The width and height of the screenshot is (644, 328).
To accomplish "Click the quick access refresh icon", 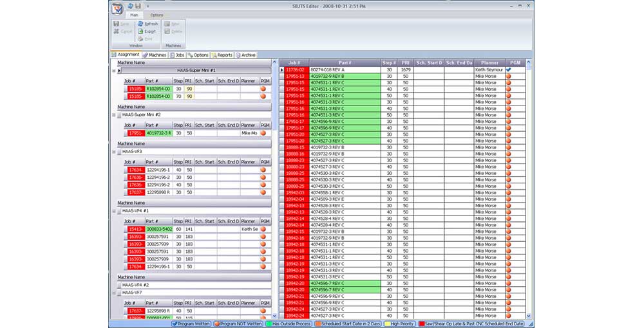I will pos(130,6).
